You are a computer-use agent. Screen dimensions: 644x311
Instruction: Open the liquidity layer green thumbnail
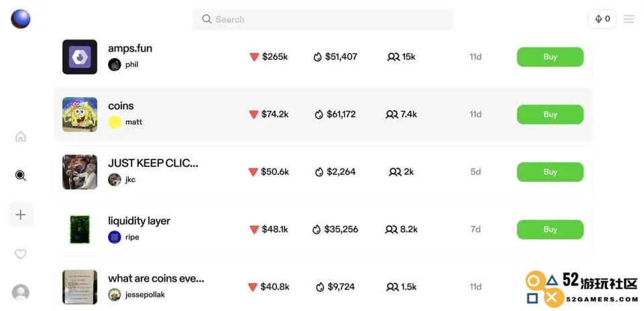(x=80, y=229)
